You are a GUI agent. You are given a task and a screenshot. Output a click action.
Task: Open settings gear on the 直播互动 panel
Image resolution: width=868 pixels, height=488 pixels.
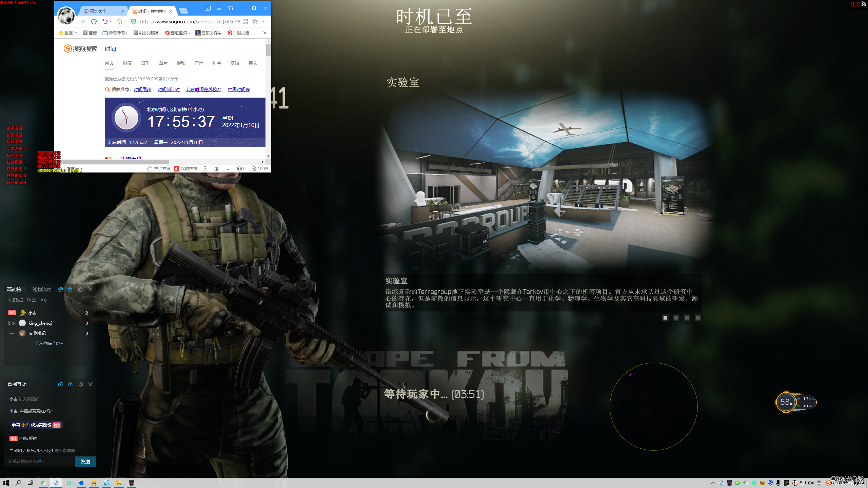(81, 384)
